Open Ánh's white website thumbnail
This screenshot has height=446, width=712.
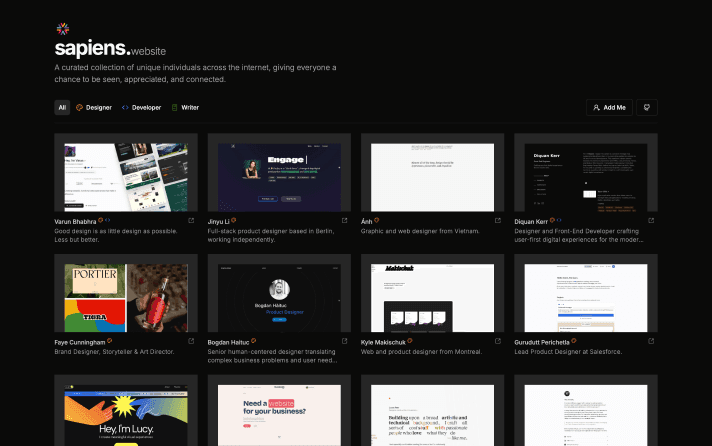[432, 173]
